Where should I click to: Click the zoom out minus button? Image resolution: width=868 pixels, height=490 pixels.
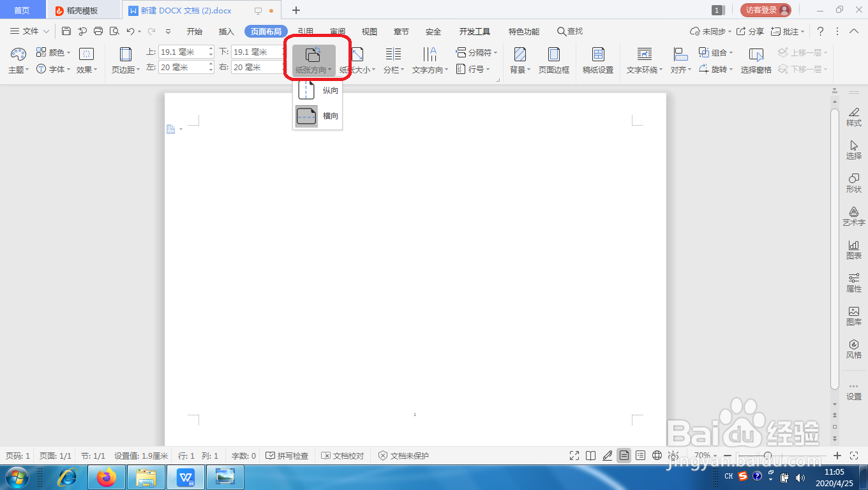pyautogui.click(x=728, y=456)
